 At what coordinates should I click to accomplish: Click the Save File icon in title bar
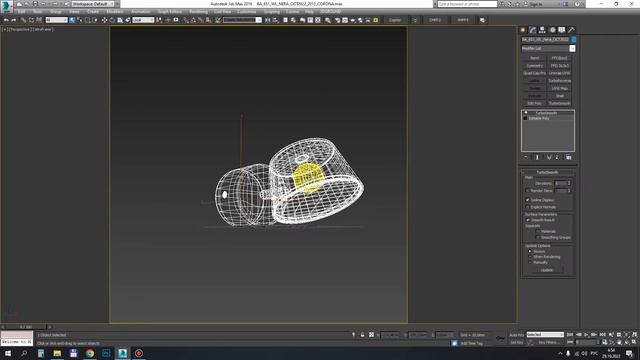pyautogui.click(x=35, y=4)
